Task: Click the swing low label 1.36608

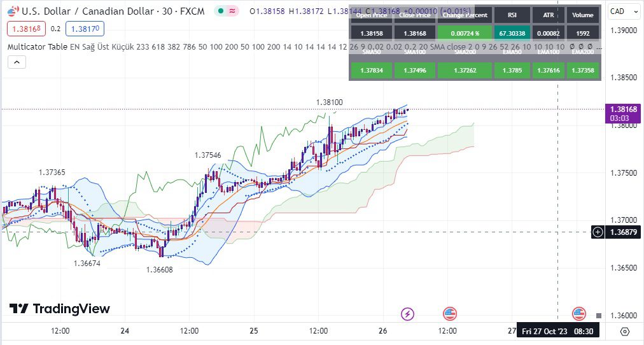Action: pyautogui.click(x=160, y=270)
